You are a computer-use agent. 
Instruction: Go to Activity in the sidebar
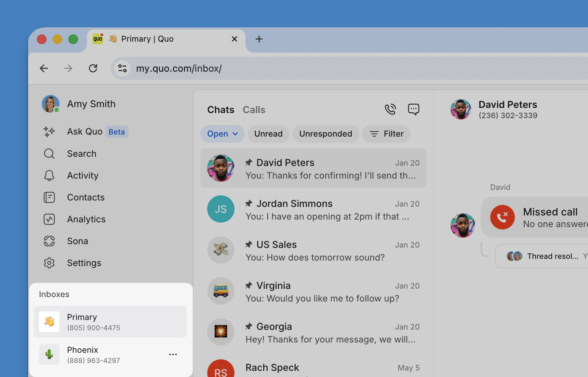(x=83, y=176)
